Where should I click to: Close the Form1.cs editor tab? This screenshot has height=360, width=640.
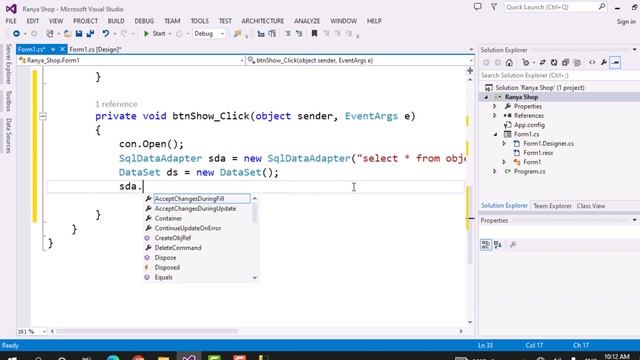pyautogui.click(x=62, y=49)
